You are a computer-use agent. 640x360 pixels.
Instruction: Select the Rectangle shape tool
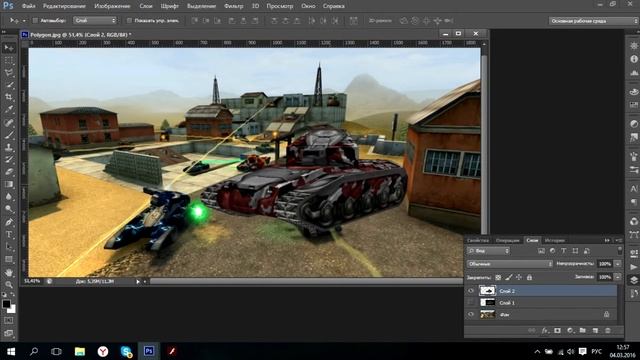tap(9, 259)
